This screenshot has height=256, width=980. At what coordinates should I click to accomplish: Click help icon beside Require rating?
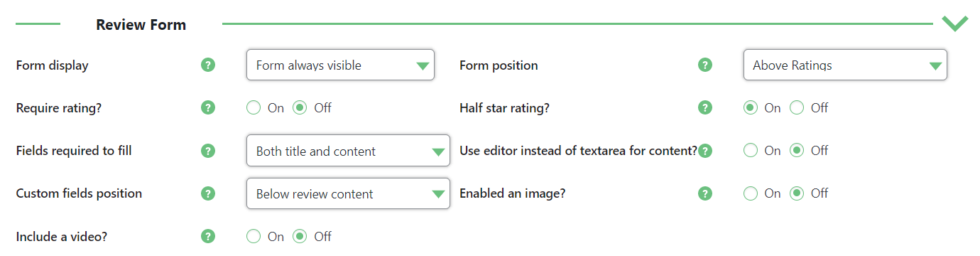(x=207, y=108)
